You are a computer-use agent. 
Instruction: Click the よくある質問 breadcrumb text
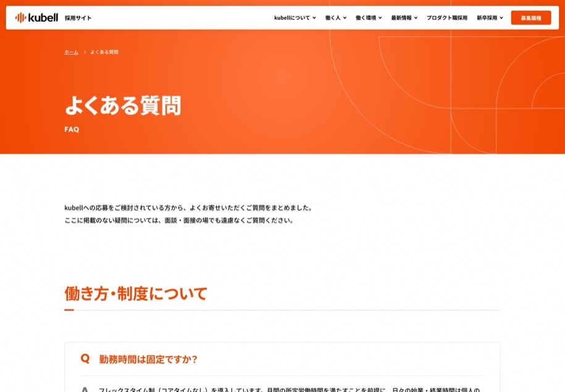tap(104, 52)
